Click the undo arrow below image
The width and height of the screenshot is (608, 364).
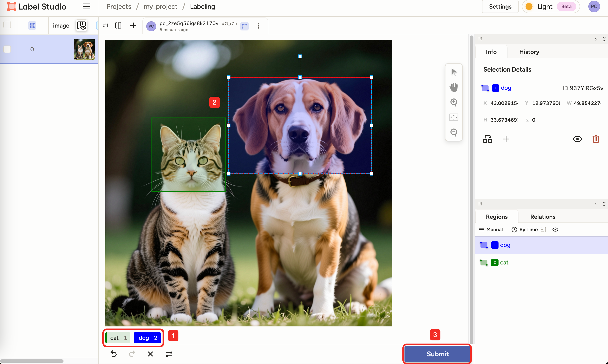113,354
